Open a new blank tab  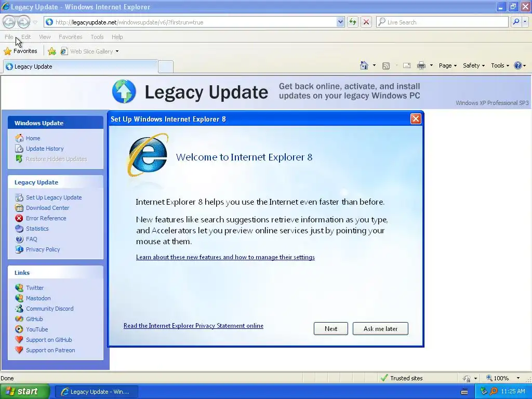point(166,67)
